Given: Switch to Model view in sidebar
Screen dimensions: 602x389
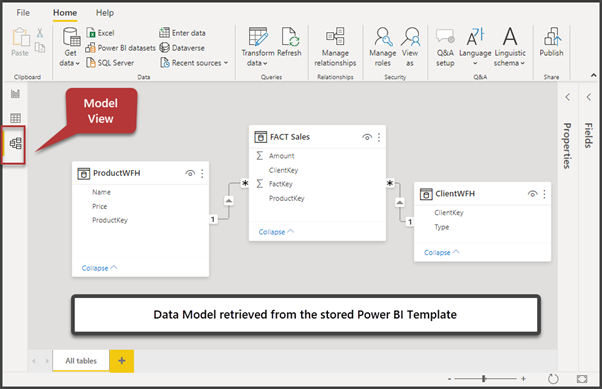Looking at the screenshot, I should point(16,144).
